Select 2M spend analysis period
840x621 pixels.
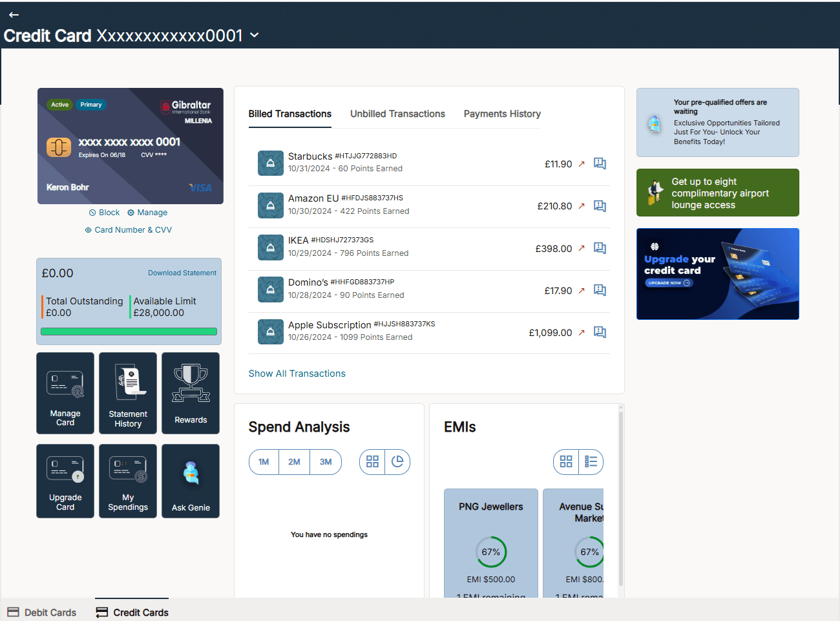tap(294, 462)
